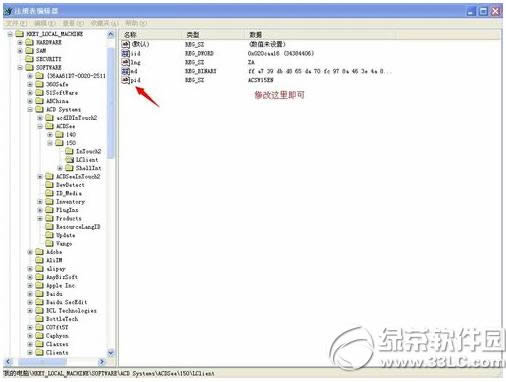This screenshot has width=506, height=382.
Task: Click the ACD Systems folder icon
Action: 40,109
